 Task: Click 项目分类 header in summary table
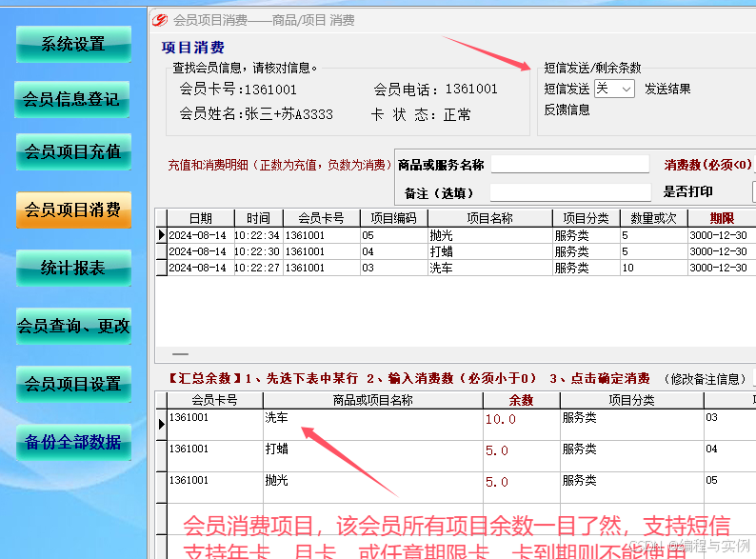[x=631, y=400]
